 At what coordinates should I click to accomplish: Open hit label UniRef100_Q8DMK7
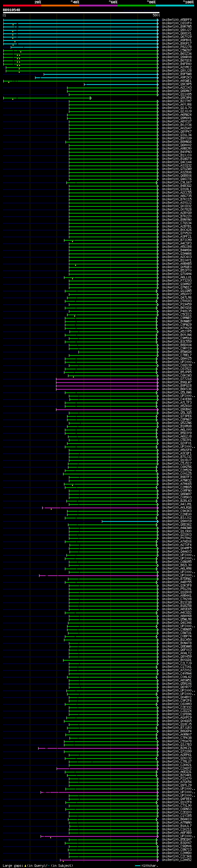tap(177, 91)
